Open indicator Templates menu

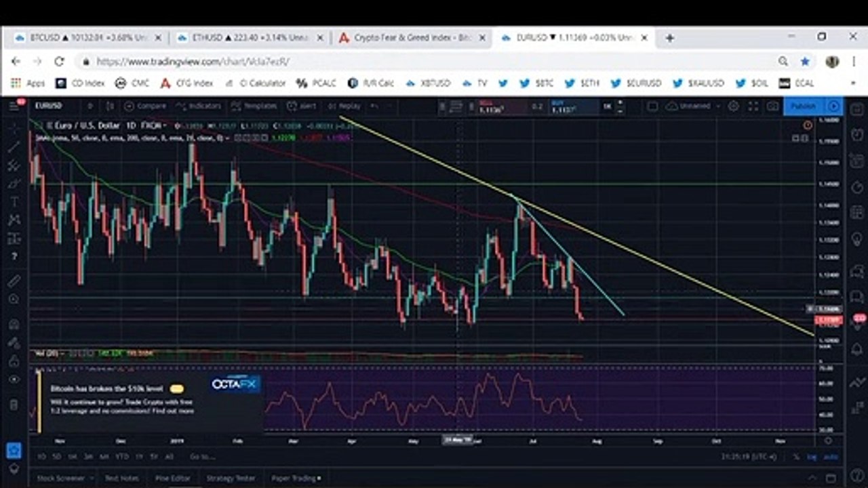point(254,106)
